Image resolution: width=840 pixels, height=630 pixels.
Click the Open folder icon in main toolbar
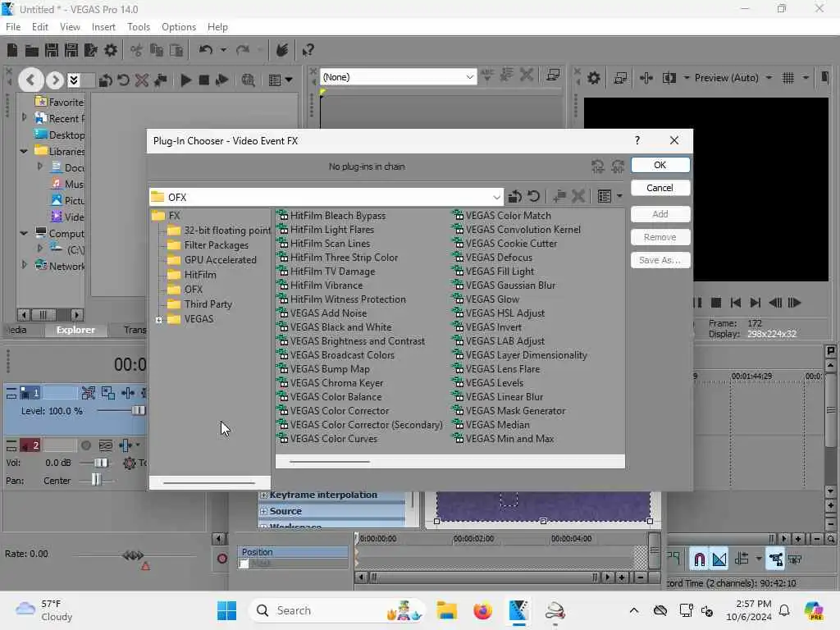[32, 50]
